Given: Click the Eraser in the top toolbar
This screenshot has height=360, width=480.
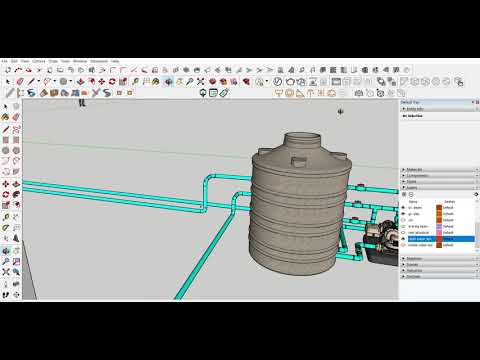Looking at the screenshot, I should coord(20,82).
